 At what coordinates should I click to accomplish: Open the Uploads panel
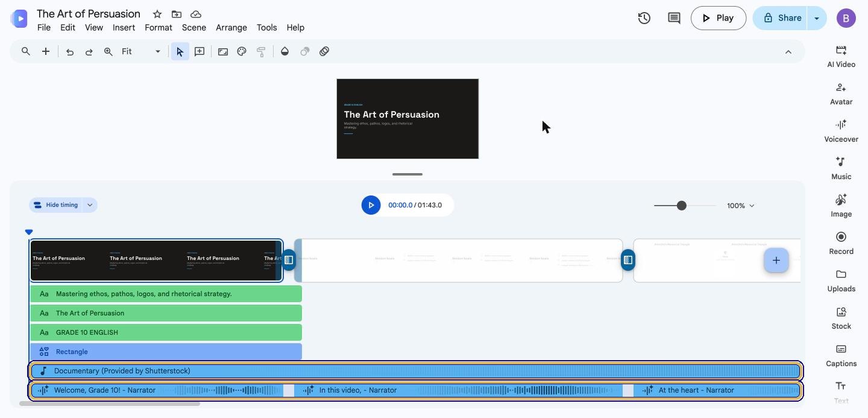point(841,280)
